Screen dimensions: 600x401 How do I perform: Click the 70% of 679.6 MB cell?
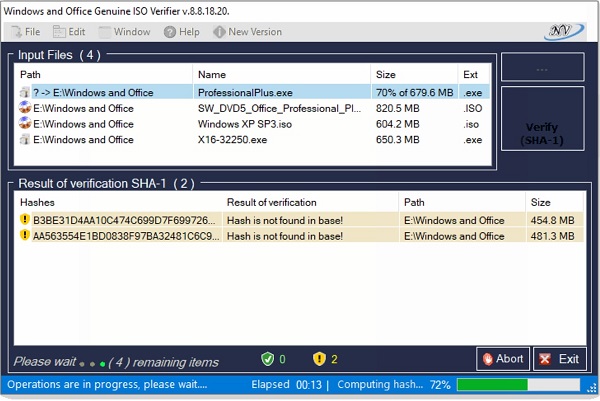[414, 92]
